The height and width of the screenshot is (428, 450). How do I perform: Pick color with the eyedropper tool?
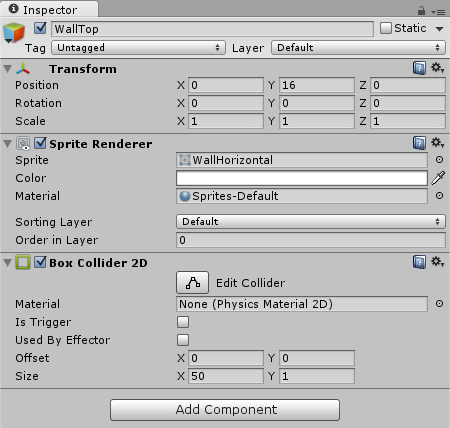438,178
